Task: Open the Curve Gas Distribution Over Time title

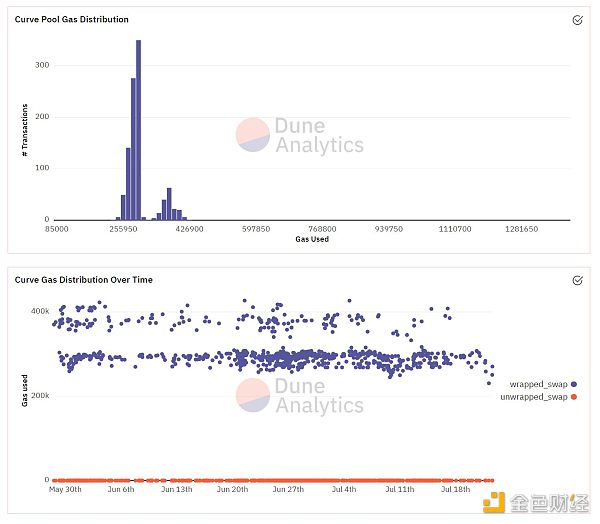Action: 84,280
